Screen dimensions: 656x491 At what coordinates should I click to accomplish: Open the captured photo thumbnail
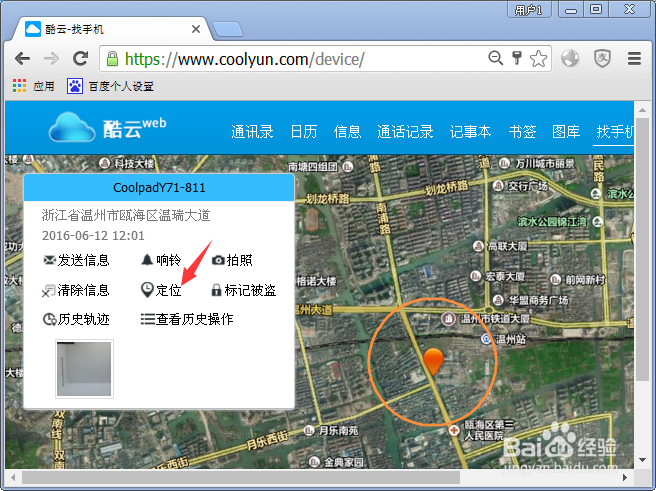85,368
